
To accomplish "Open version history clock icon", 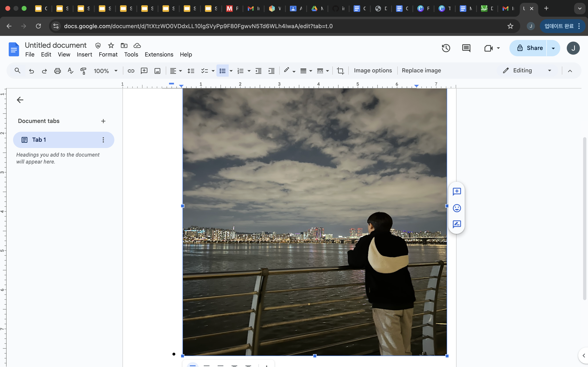I will point(446,48).
